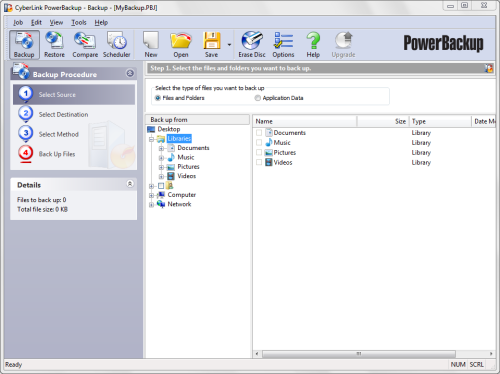Open the Edit menu
The height and width of the screenshot is (374, 500).
(x=36, y=22)
